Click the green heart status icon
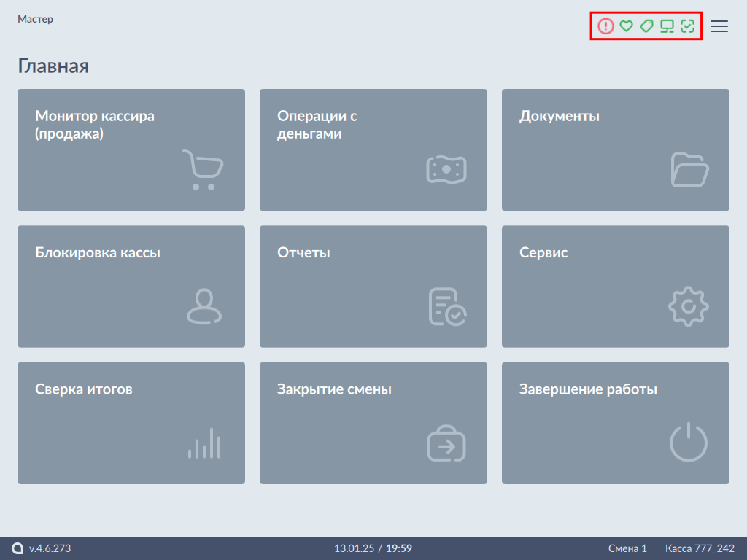Viewport: 747px width, 560px height. [626, 26]
